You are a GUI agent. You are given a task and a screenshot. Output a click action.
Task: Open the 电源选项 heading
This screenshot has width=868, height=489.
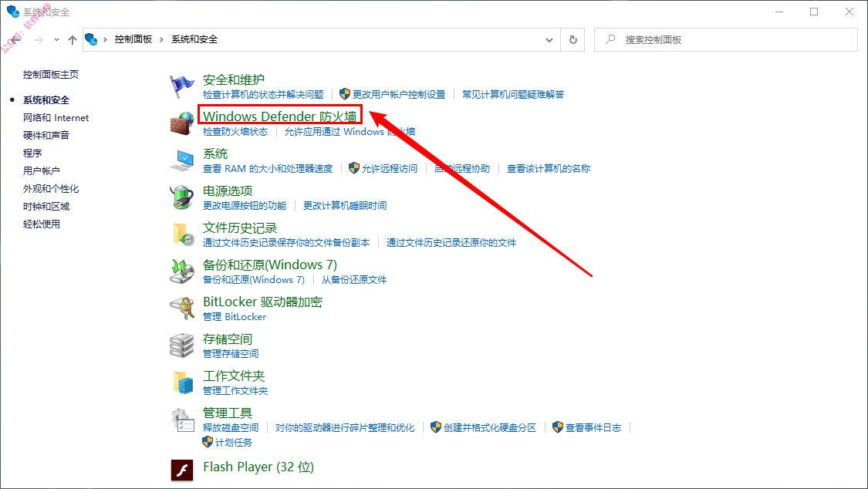[x=228, y=191]
